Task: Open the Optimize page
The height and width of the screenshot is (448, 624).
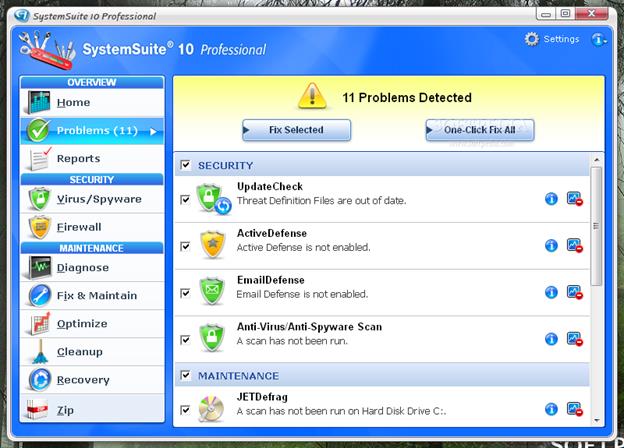Action: 92,323
